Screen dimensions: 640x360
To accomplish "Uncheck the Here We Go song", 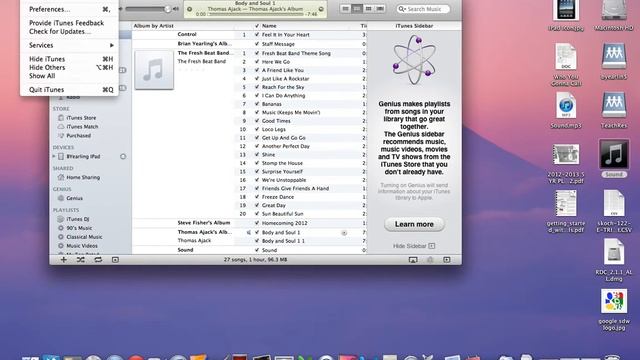I will 257,62.
